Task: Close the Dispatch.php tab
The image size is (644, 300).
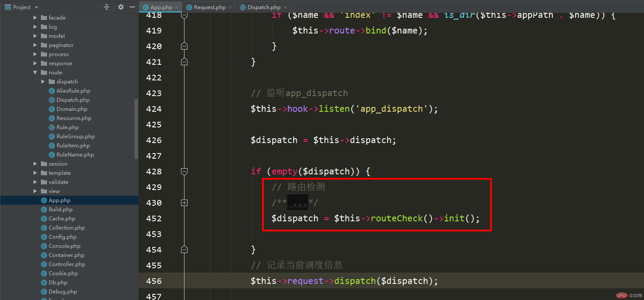Action: (285, 7)
